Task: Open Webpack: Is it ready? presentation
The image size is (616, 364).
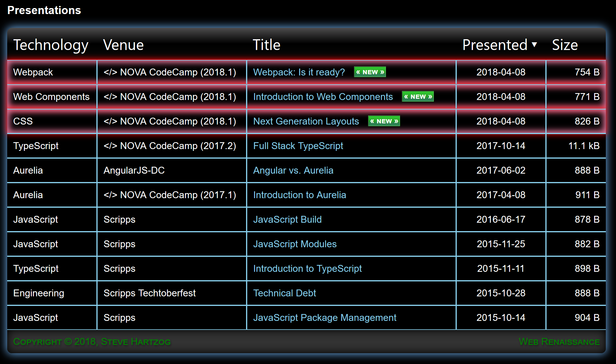Action: (299, 72)
